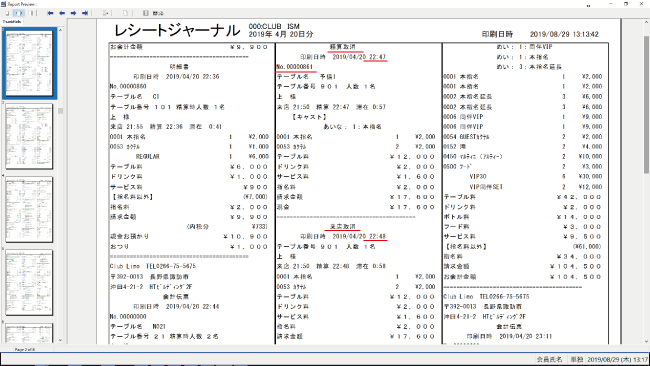
Task: Select the partially visible fifth page thumbnail
Action: 29,333
